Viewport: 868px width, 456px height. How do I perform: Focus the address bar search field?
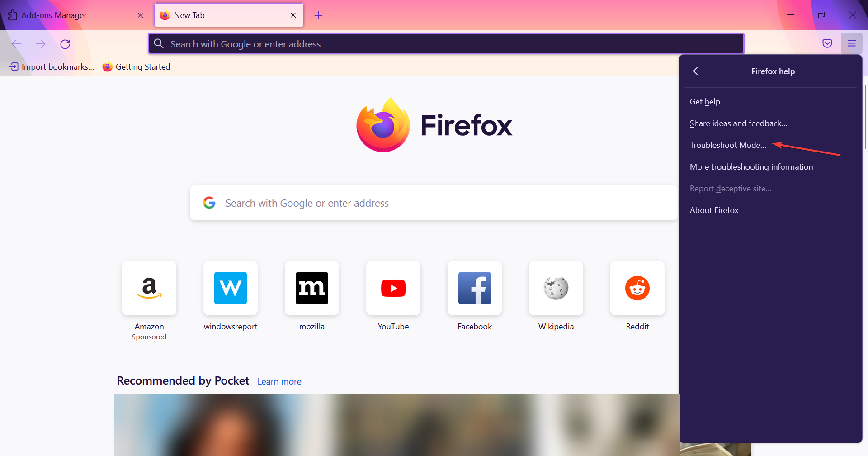coord(446,43)
